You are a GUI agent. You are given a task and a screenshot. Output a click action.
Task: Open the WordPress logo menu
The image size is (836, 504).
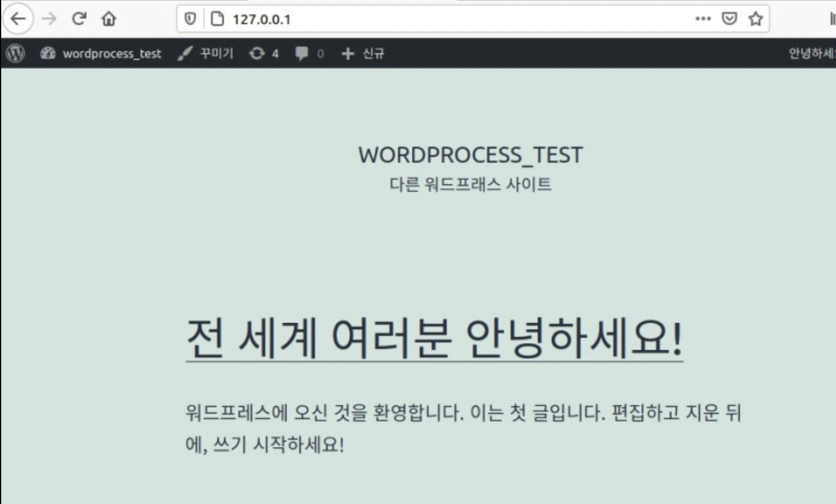pos(15,53)
